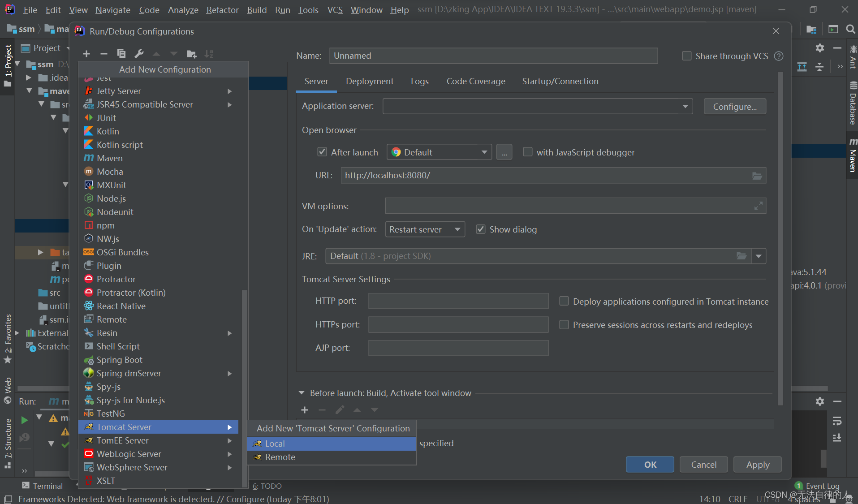
Task: Click inside the URL input field
Action: (x=493, y=175)
